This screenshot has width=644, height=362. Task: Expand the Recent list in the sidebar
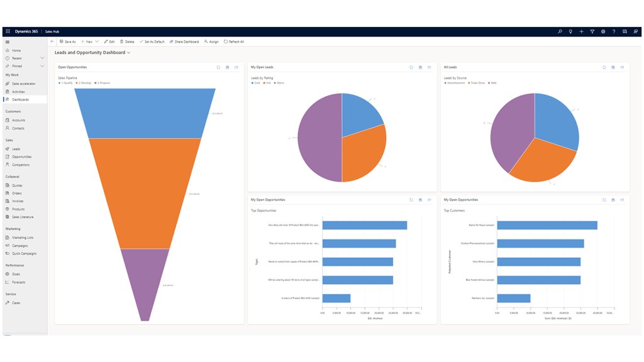42,58
